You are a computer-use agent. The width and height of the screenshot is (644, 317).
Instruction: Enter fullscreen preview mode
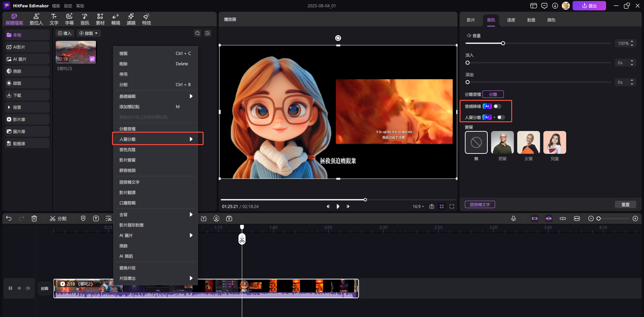(452, 206)
